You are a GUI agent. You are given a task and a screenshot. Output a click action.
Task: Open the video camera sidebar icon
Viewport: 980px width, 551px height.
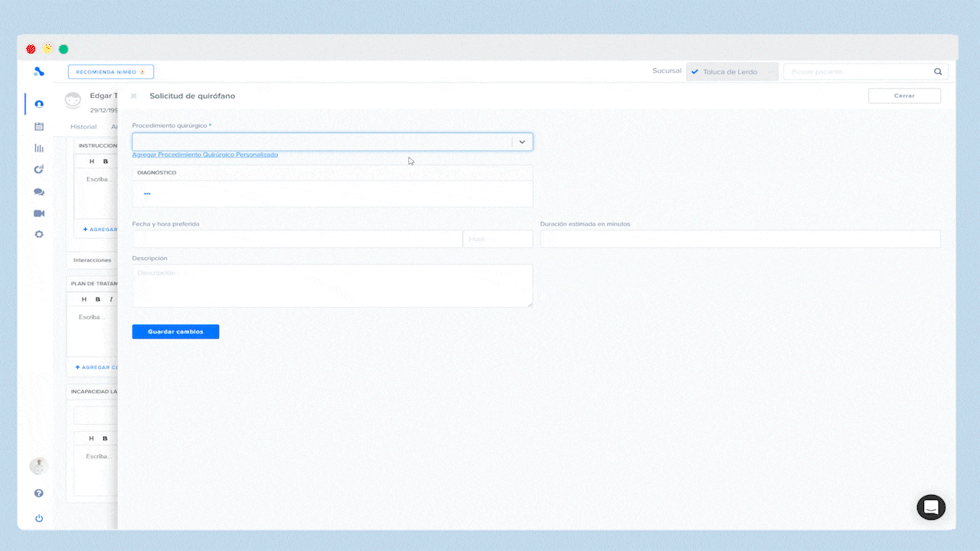click(x=39, y=214)
